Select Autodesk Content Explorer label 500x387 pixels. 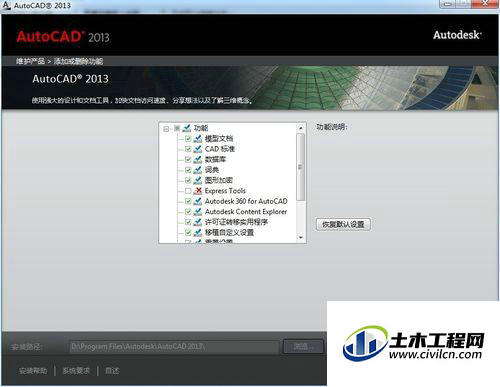tap(246, 212)
